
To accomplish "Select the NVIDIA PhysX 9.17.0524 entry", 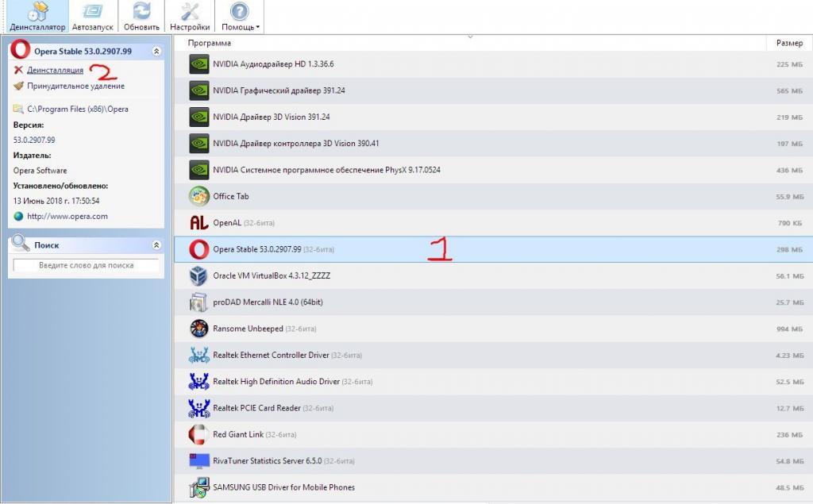I will tap(493, 170).
